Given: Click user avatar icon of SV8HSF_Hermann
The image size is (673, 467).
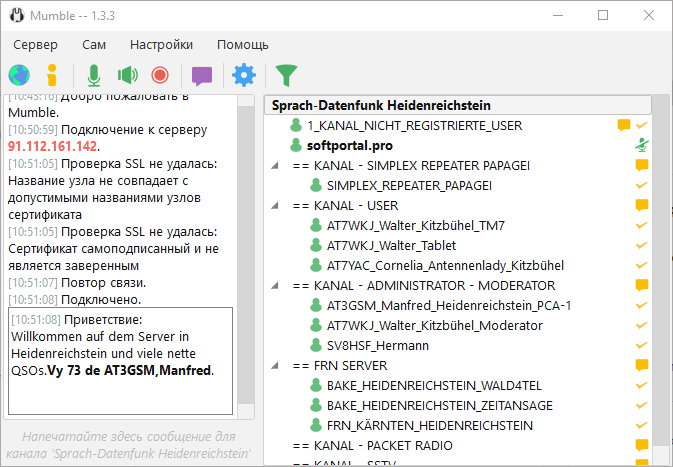Looking at the screenshot, I should pyautogui.click(x=316, y=346).
